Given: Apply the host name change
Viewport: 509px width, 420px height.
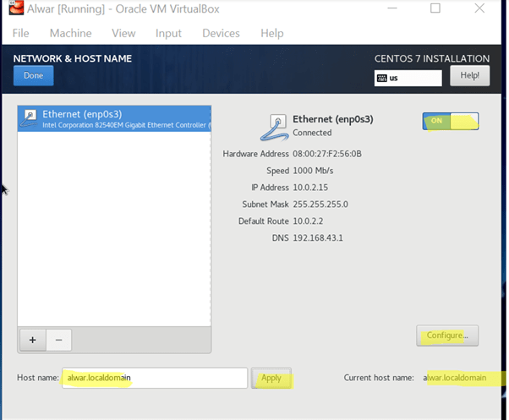Looking at the screenshot, I should click(271, 378).
